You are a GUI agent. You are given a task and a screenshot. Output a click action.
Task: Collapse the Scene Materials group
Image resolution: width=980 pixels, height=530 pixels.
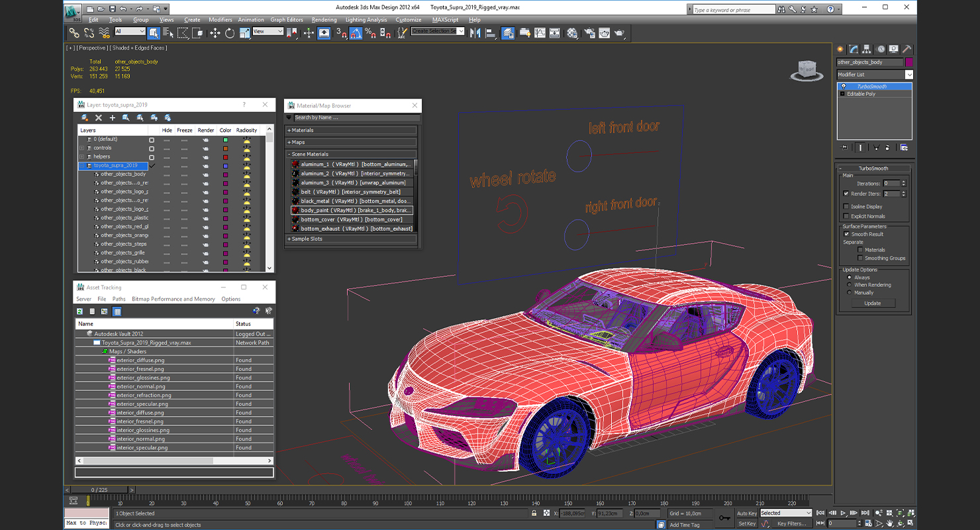pyautogui.click(x=352, y=154)
